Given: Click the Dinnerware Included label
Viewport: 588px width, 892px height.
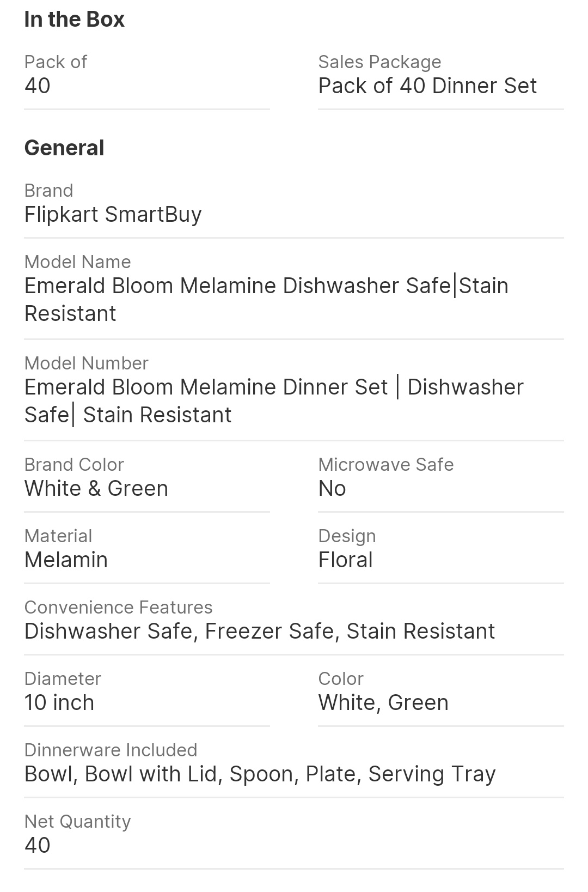Looking at the screenshot, I should tap(111, 750).
